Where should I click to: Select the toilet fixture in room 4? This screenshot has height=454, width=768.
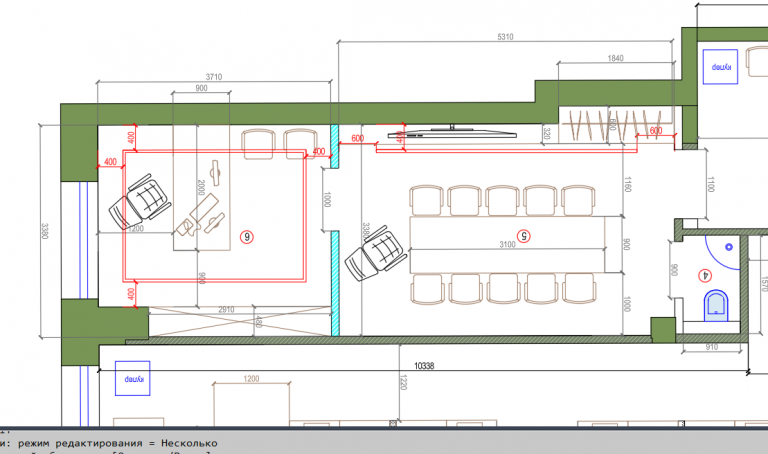pyautogui.click(x=716, y=306)
